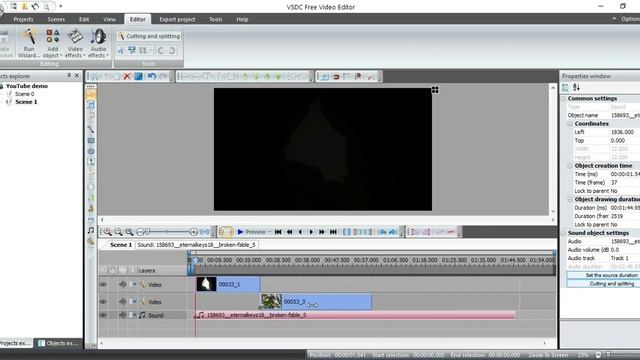Select Scene 0 in the explorer tree
640x360 pixels.
click(x=24, y=94)
